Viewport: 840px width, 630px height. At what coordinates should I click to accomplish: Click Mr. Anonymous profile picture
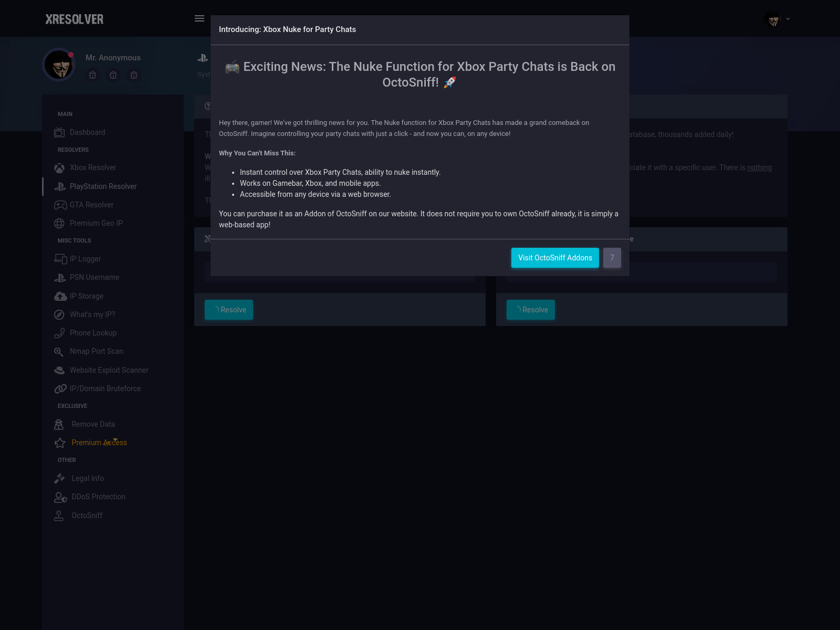(x=59, y=65)
